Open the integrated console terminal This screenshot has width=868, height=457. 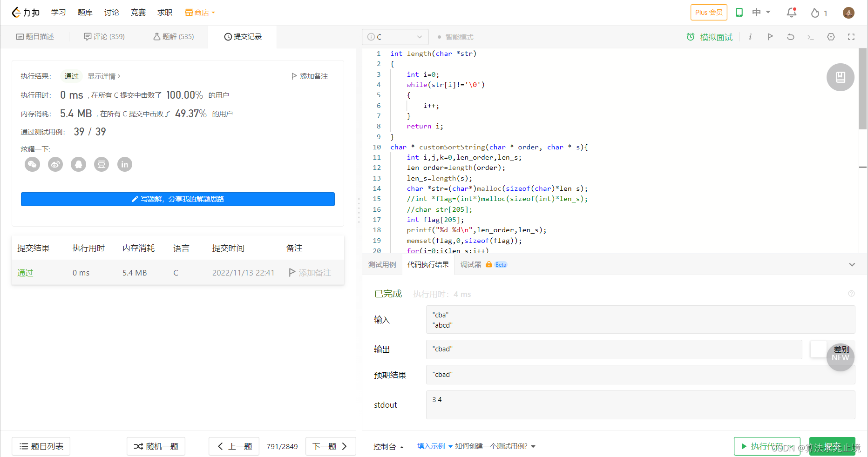(811, 37)
